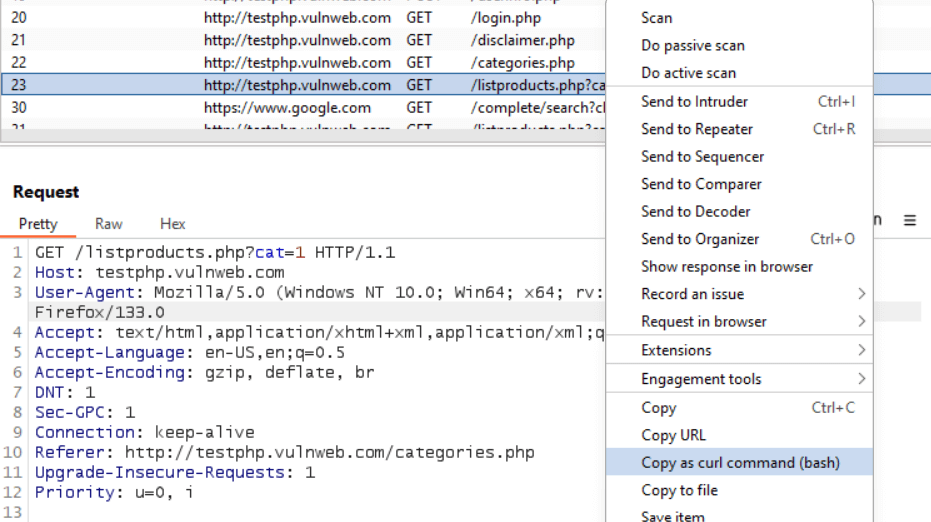Open the Engagement tools submenu
The image size is (931, 522).
(739, 379)
